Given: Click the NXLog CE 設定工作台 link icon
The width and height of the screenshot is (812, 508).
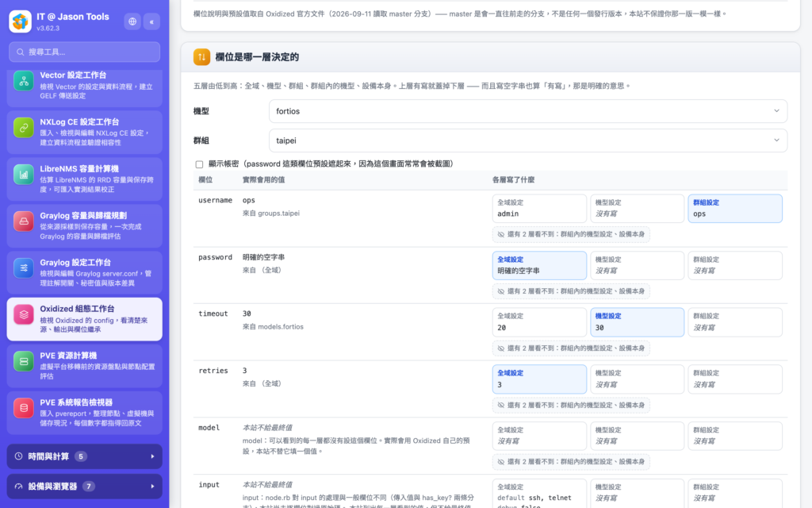Looking at the screenshot, I should pos(24,128).
